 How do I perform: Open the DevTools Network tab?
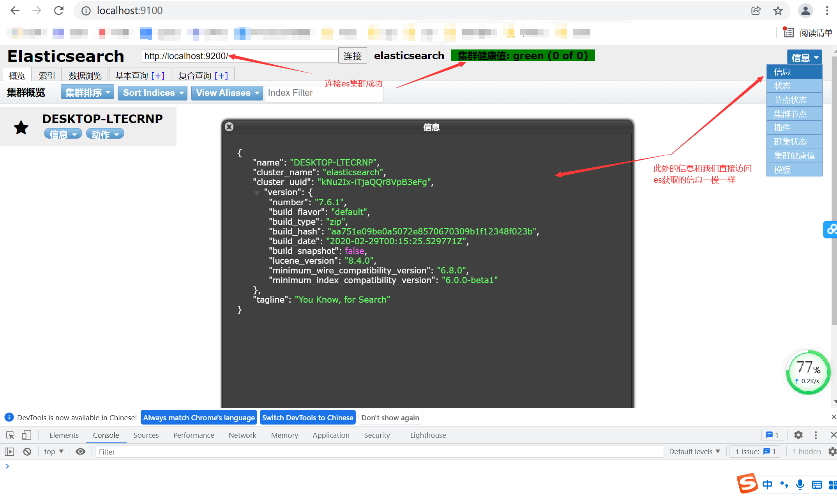(242, 435)
